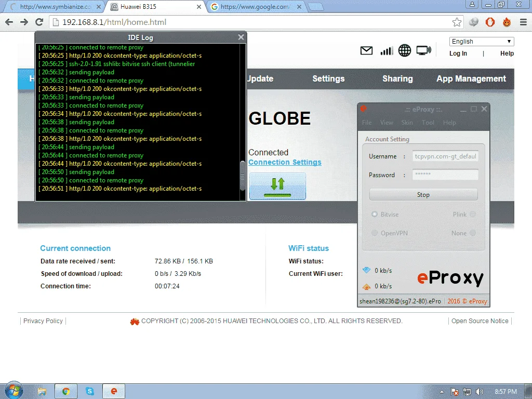The width and height of the screenshot is (532, 399).
Task: Click the taskbar clock 8:57 PM
Action: tap(506, 392)
